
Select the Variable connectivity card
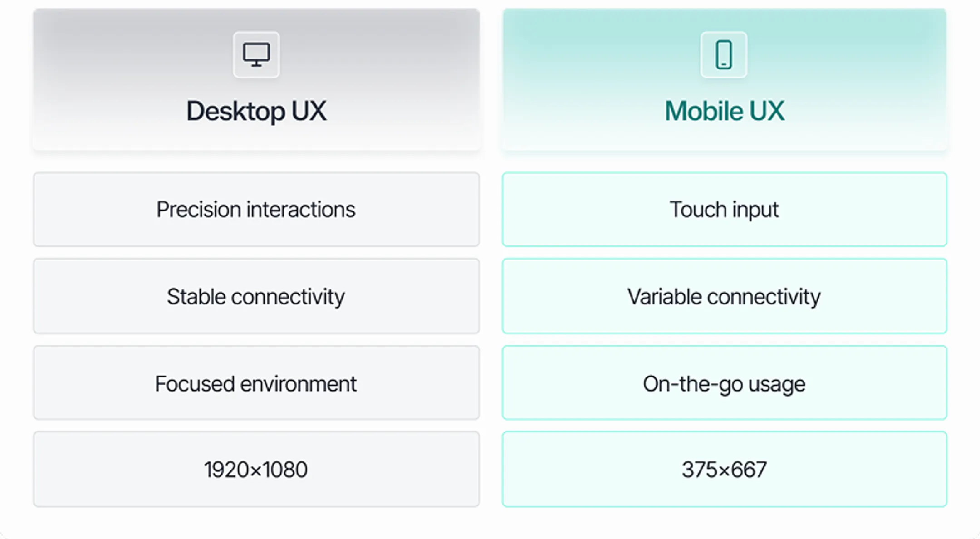click(725, 296)
